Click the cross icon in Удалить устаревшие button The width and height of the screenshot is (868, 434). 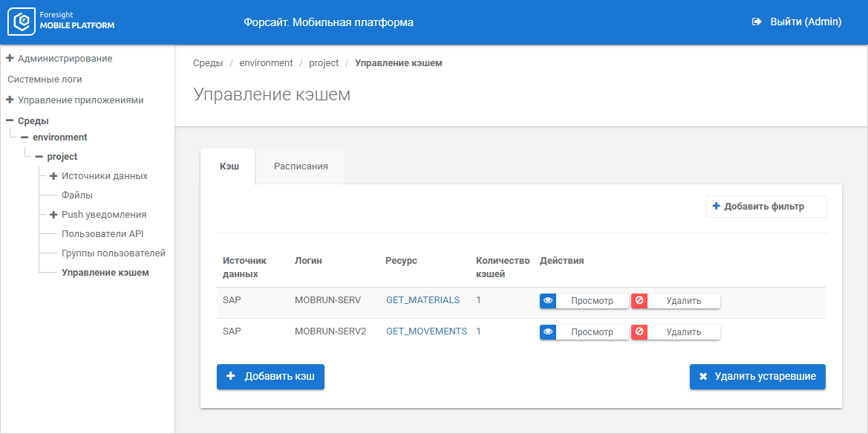click(703, 377)
